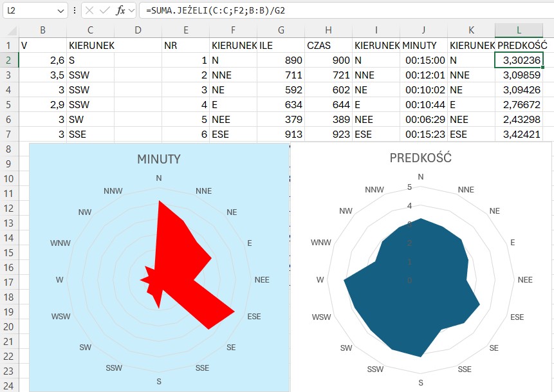Viewport: 554px width, 392px height.
Task: Expand the dropdown arrow next to fx
Action: click(x=132, y=11)
